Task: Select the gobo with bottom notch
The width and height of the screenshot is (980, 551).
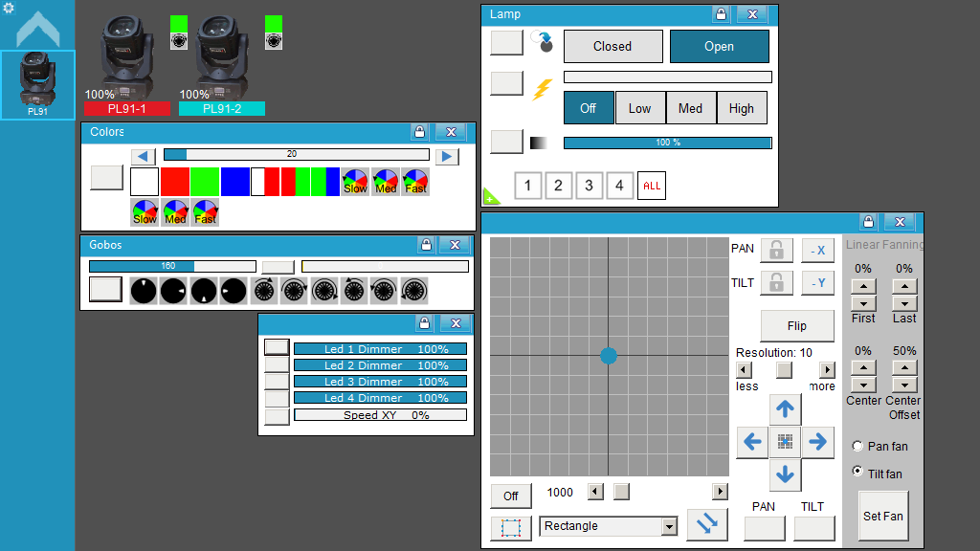Action: point(204,291)
